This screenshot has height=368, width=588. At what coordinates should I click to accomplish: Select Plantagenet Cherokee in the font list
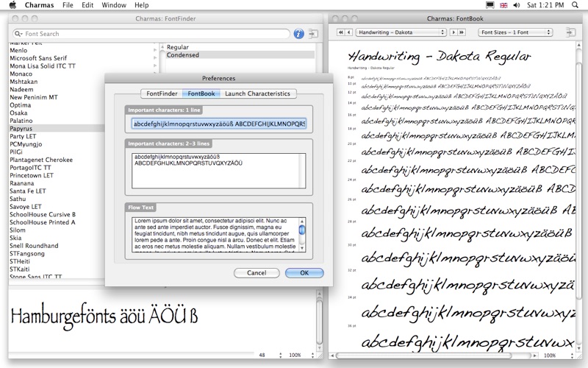pos(41,160)
